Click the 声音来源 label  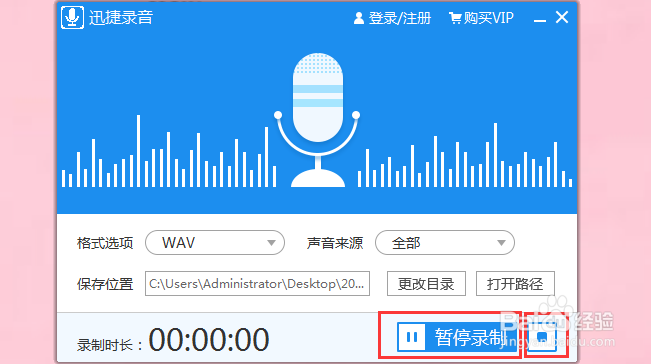point(335,243)
